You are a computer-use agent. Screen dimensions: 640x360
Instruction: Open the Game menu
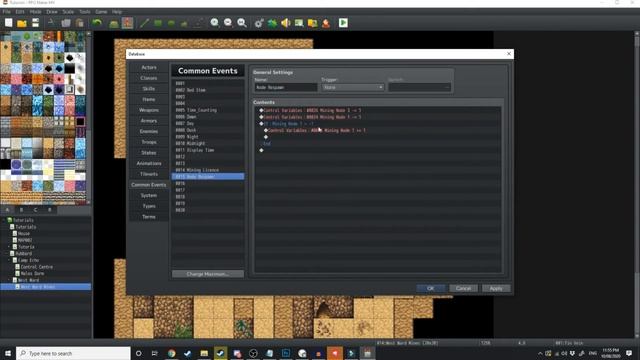tap(101, 12)
